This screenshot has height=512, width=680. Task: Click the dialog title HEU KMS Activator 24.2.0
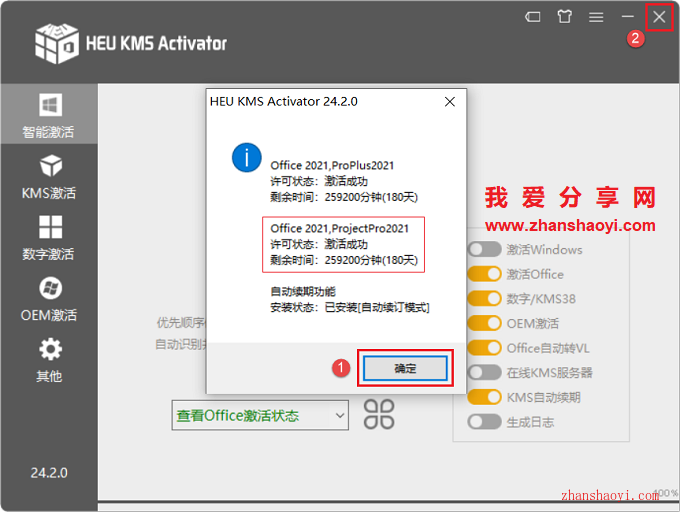click(284, 101)
